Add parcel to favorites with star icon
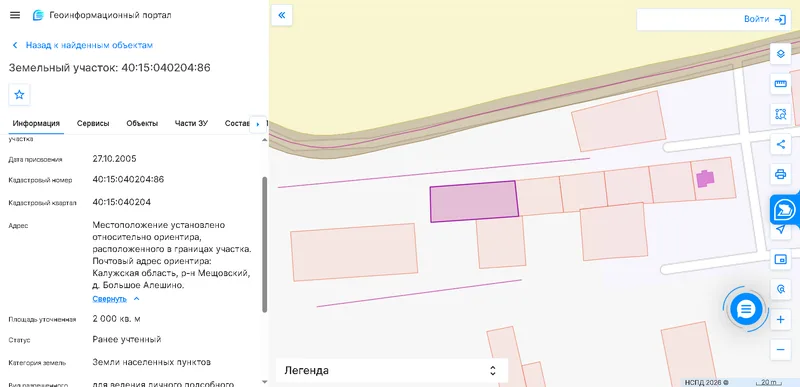This screenshot has width=800, height=387. click(x=19, y=95)
